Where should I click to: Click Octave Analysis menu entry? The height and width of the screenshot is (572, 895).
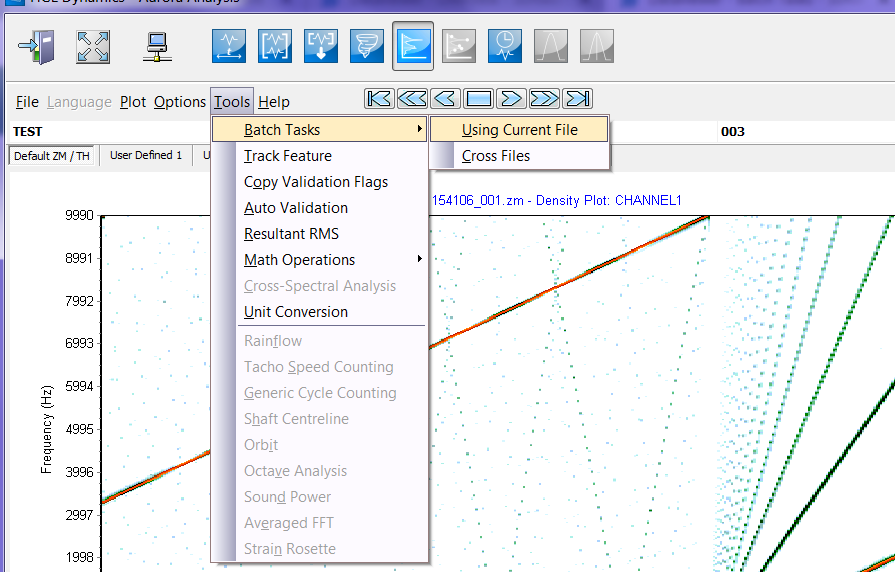coord(320,471)
